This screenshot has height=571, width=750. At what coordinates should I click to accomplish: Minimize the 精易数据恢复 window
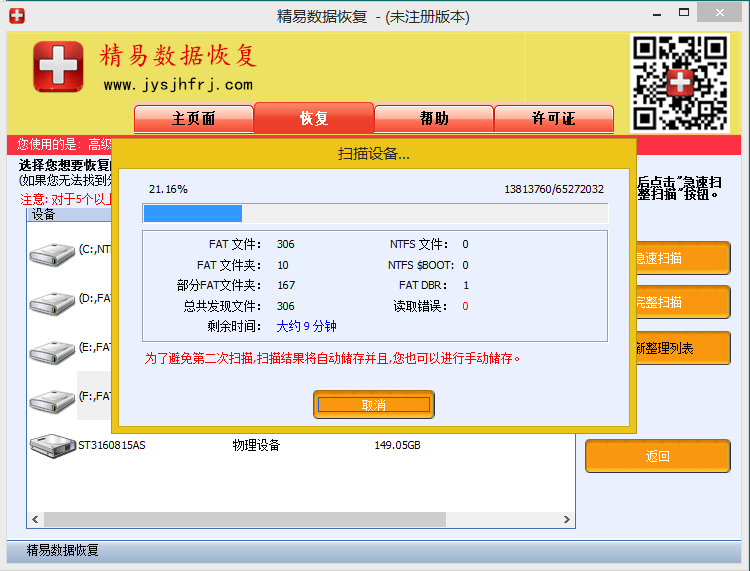(657, 14)
